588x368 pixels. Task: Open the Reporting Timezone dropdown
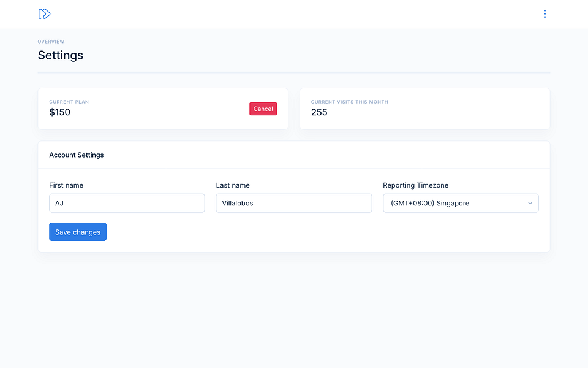click(x=461, y=203)
